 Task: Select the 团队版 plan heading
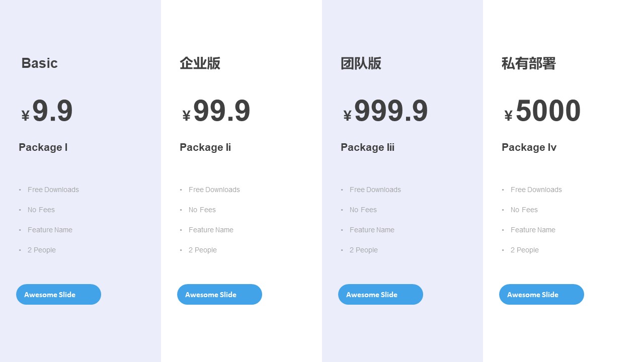[361, 63]
